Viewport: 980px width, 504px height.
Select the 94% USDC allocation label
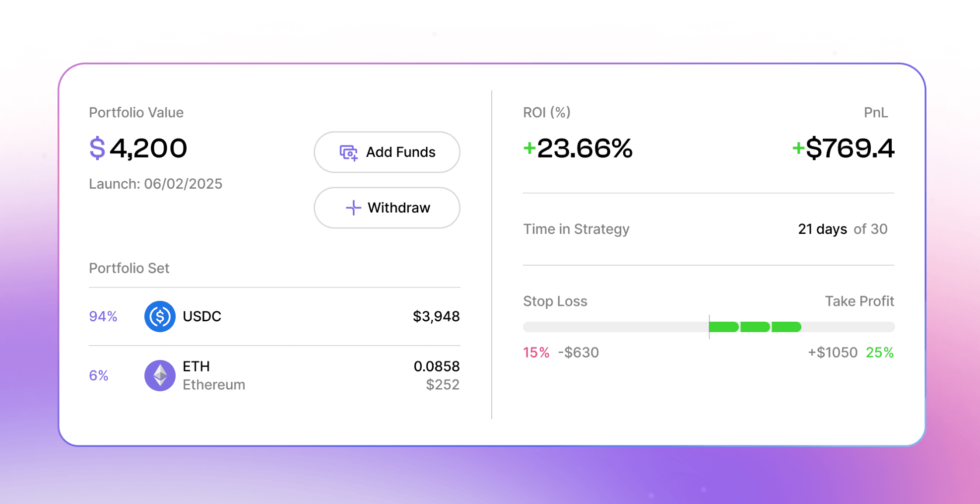103,316
